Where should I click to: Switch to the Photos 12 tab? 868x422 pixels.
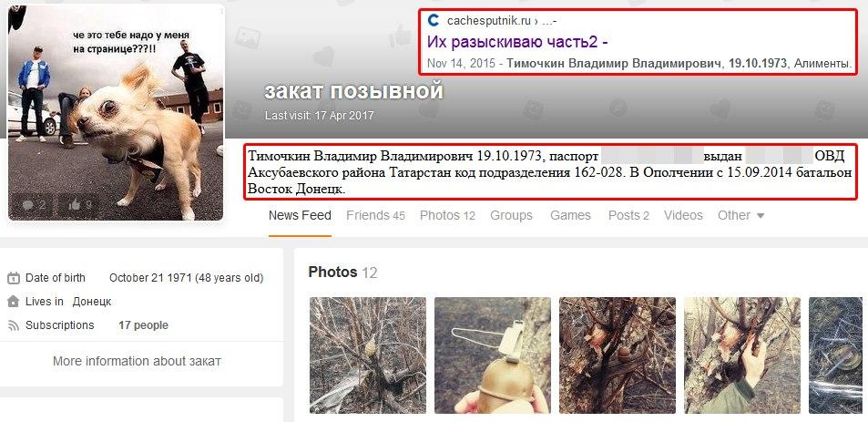[x=447, y=215]
